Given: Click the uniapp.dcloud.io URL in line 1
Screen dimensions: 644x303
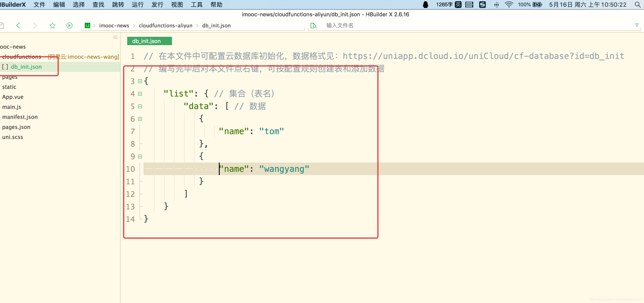Looking at the screenshot, I should 483,56.
